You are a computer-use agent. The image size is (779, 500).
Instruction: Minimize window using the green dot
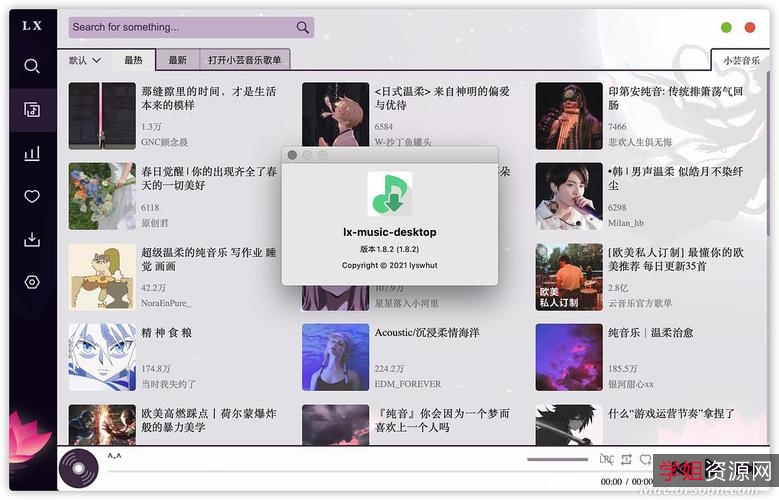pyautogui.click(x=726, y=27)
